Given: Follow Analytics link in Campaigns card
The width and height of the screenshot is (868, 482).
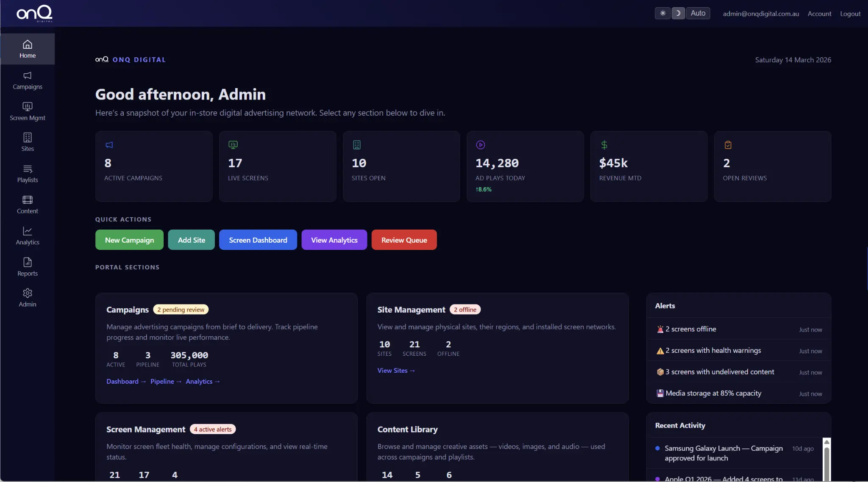Looking at the screenshot, I should coord(203,381).
